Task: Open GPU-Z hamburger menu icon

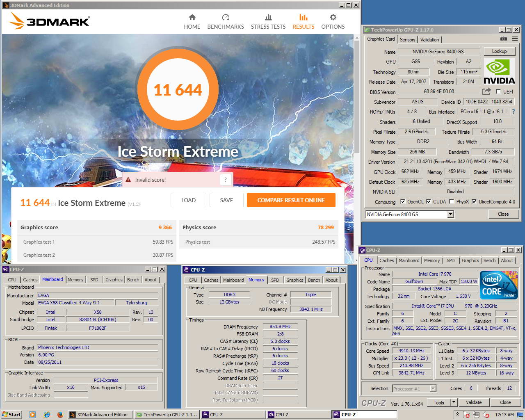Action: [x=515, y=39]
